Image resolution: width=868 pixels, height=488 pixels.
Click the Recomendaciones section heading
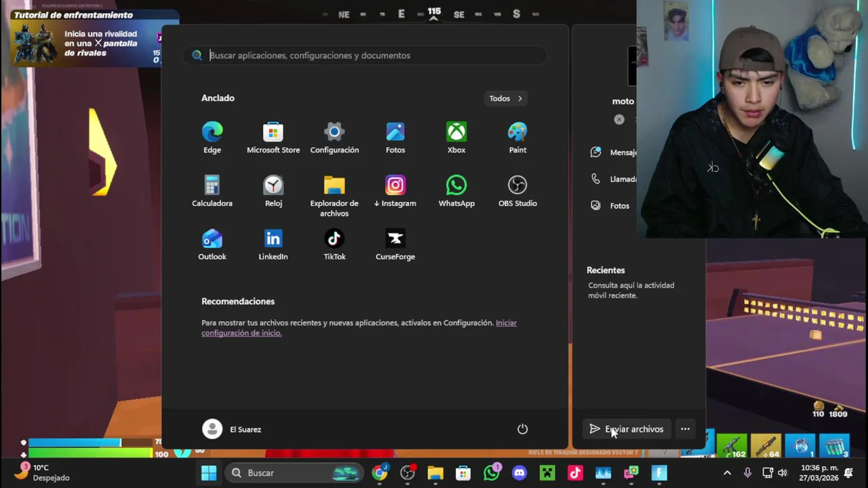point(238,302)
